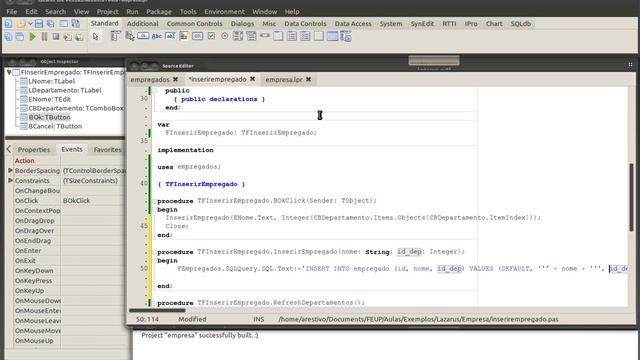Fold the InserirEmpregado procedure in the gutter
This screenshot has height=360, width=640.
155,252
